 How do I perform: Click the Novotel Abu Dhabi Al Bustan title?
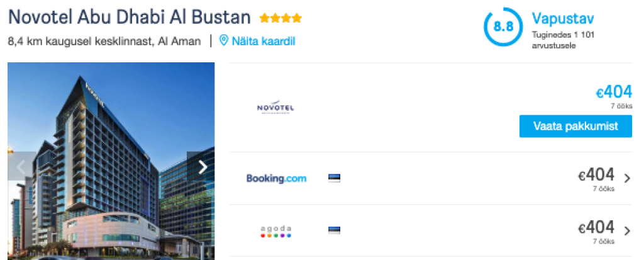click(x=129, y=17)
